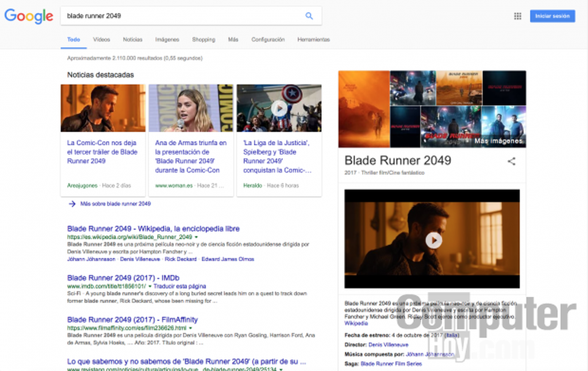Click Ryan Gosling news thumbnail image
The height and width of the screenshot is (371, 588).
pyautogui.click(x=103, y=108)
